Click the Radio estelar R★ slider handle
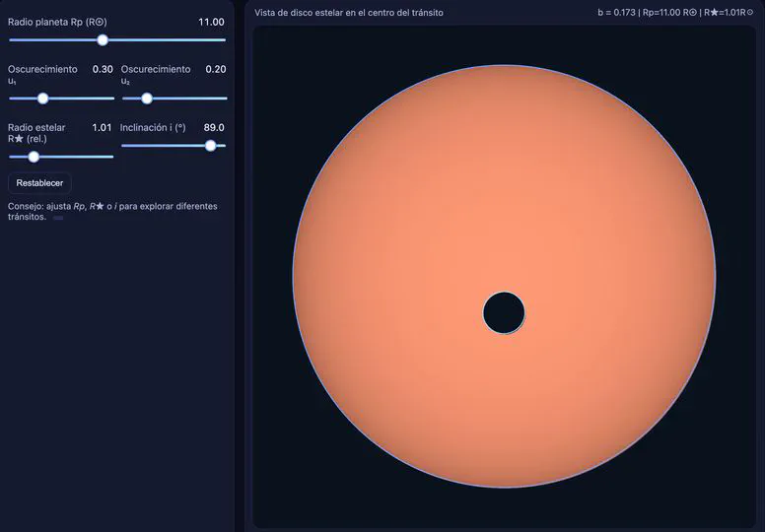765x532 pixels. click(34, 157)
